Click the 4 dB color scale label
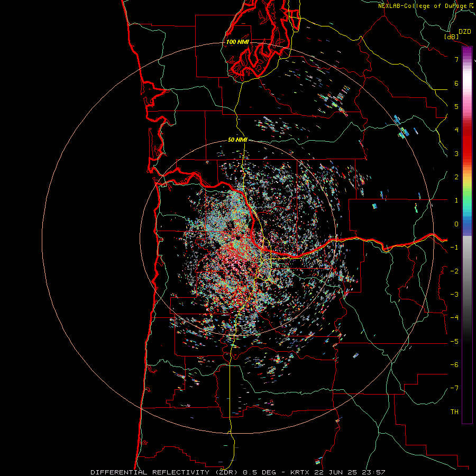 point(456,130)
